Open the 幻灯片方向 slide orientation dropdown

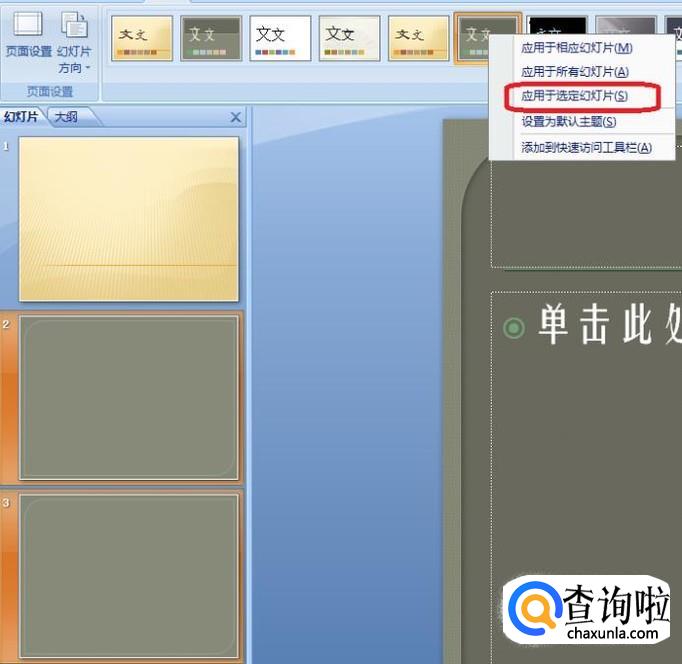tap(74, 42)
